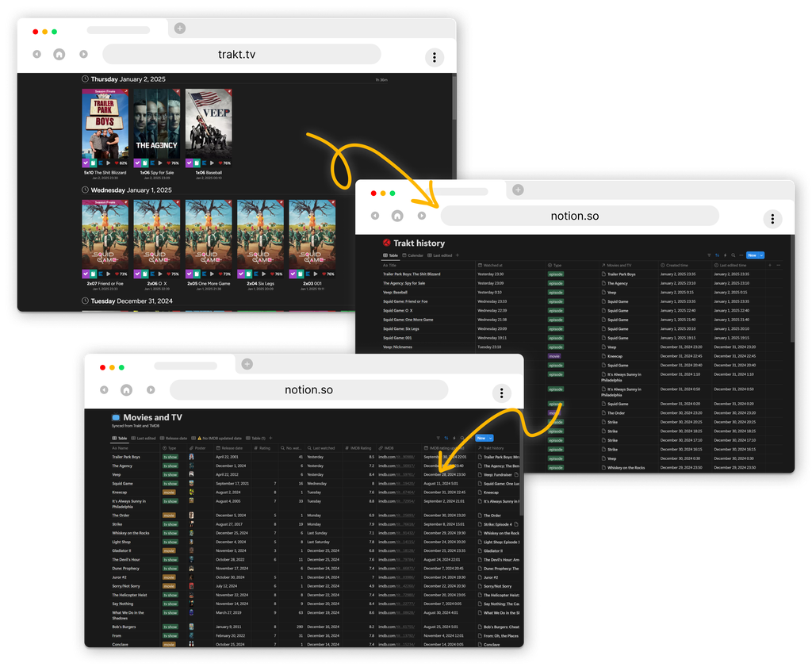
Task: Toggle the watched checkmark on Squid Game 2x05
Action: click(x=189, y=274)
